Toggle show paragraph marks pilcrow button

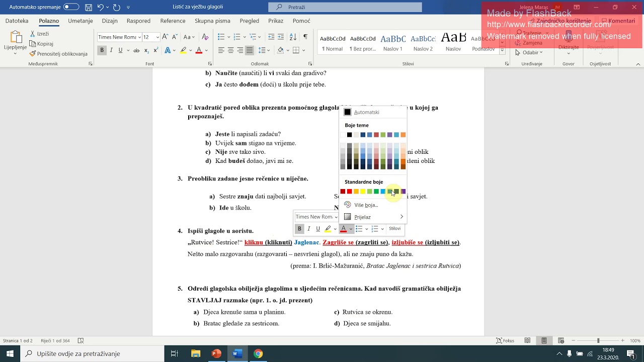click(305, 37)
